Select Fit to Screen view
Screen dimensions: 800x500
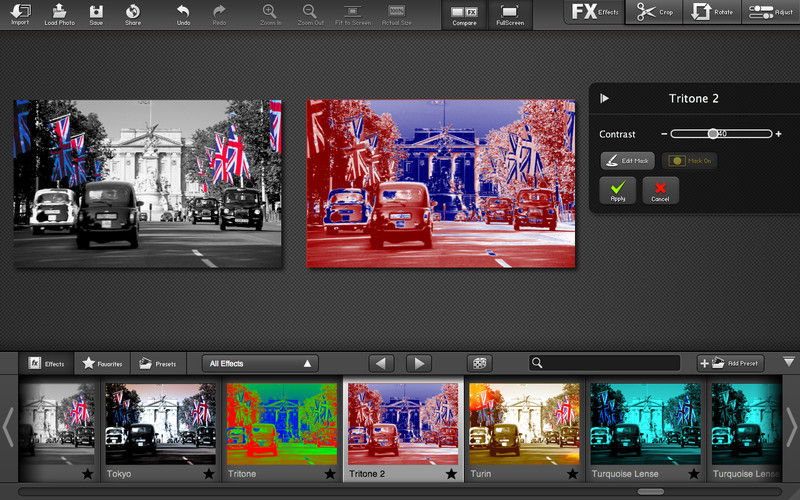(353, 14)
